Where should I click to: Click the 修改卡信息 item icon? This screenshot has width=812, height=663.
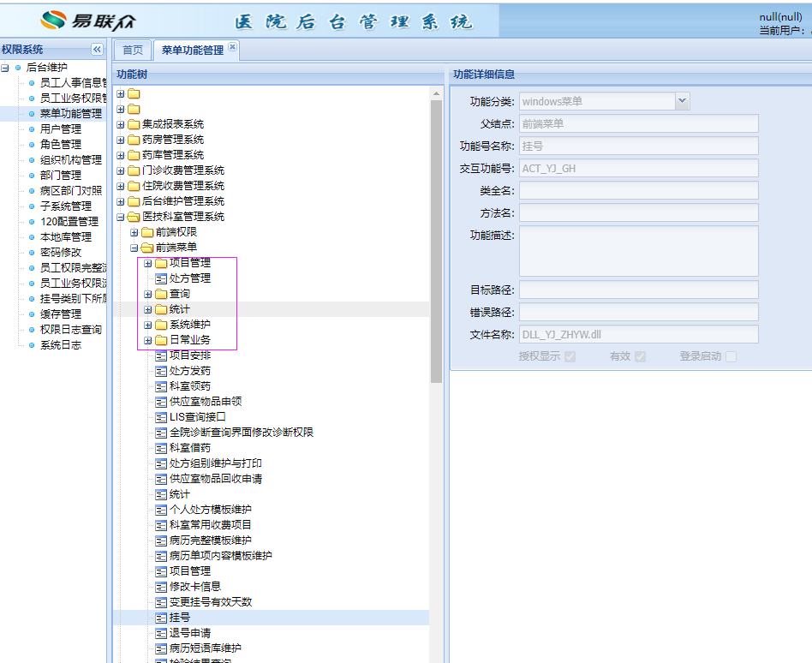[161, 587]
